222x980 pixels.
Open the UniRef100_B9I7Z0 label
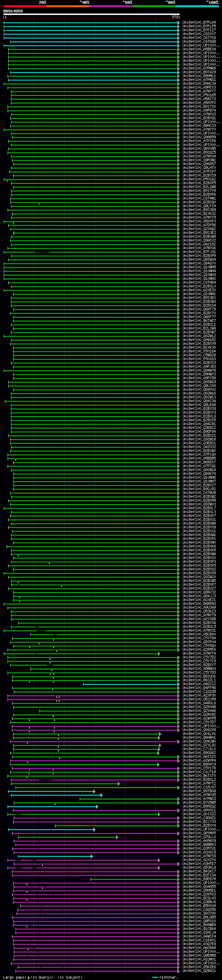(199, 106)
